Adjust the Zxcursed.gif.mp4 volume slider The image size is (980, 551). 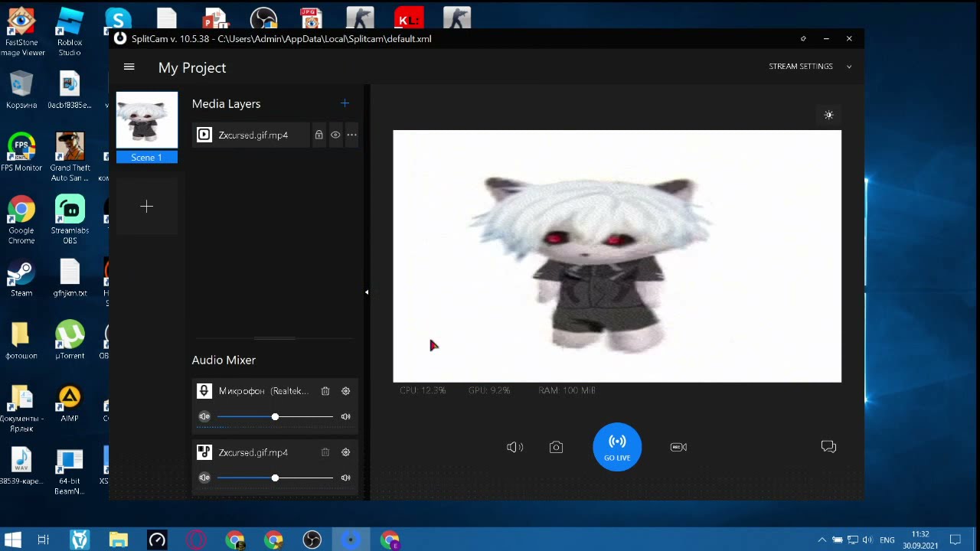coord(275,478)
